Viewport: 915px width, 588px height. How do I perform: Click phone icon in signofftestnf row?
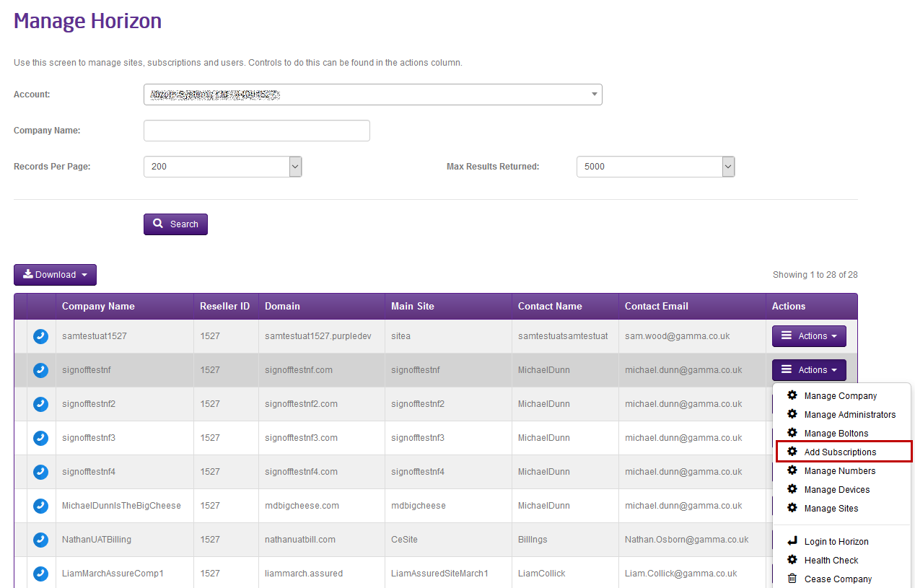[x=41, y=370]
